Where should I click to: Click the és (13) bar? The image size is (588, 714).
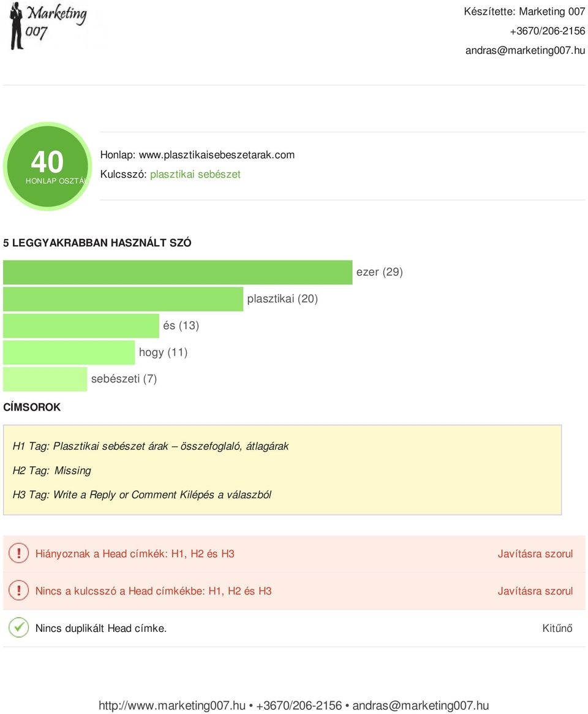(x=81, y=325)
